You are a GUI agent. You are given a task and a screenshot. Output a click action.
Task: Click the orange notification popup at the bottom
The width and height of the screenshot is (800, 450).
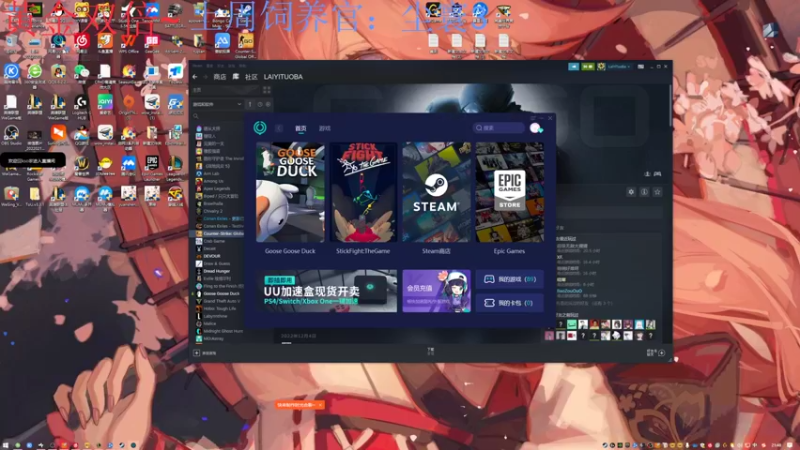[299, 405]
